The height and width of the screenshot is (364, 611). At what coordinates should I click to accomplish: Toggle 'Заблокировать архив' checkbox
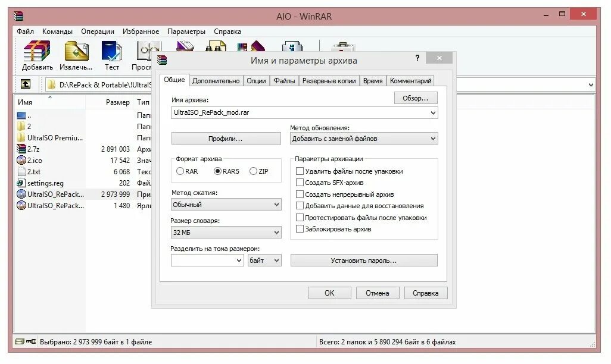tap(300, 228)
